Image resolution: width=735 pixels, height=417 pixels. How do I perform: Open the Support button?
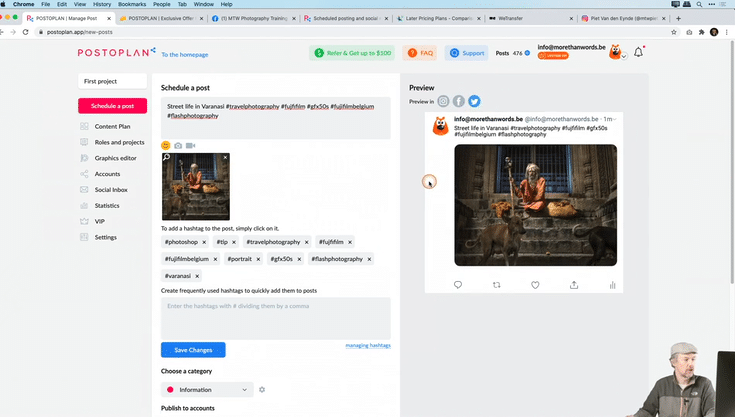(466, 53)
